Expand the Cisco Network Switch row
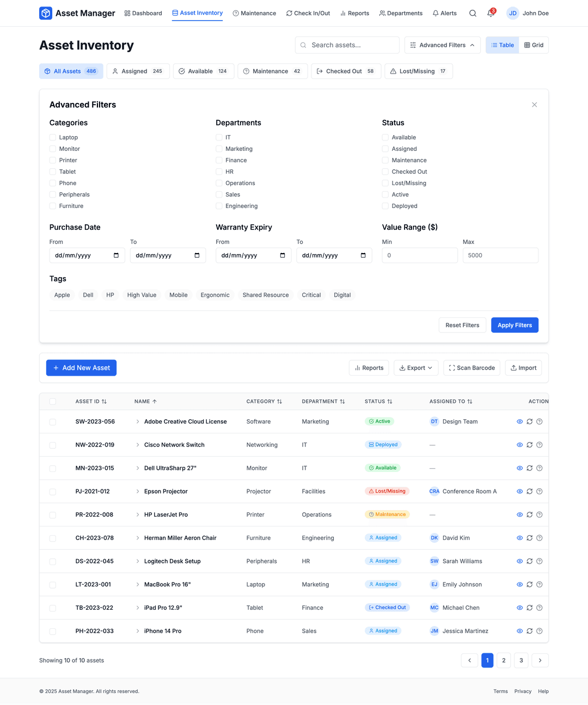The image size is (588, 705). click(x=137, y=444)
